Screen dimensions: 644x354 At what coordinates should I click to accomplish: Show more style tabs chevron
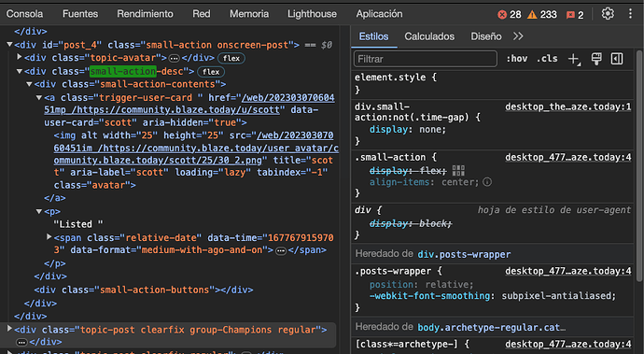pos(518,36)
